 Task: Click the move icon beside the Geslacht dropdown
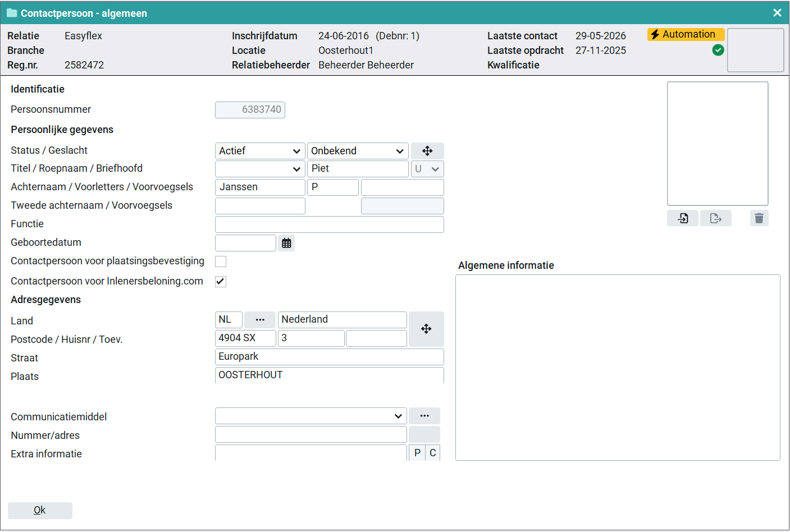(x=427, y=151)
